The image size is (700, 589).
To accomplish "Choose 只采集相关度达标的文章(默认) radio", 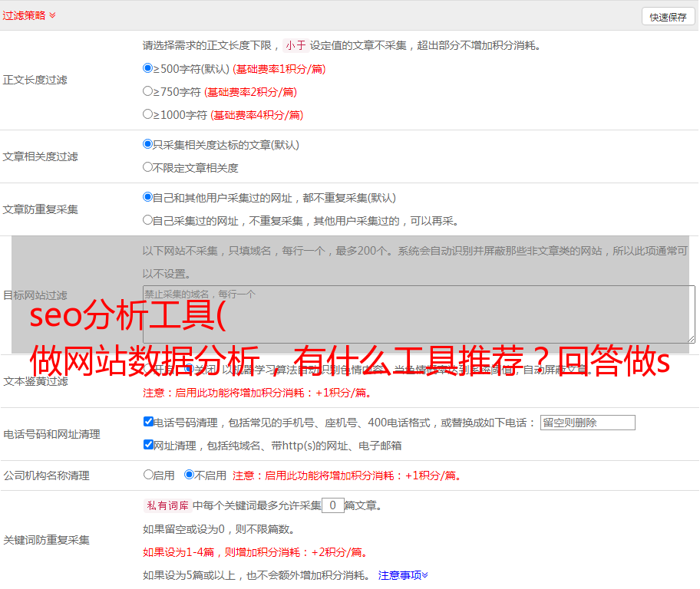I will point(147,144).
